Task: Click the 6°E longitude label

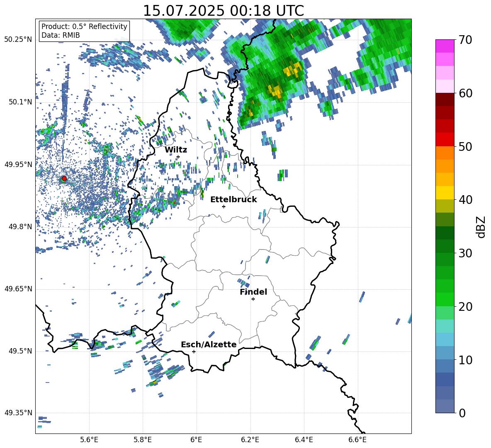Action: pyautogui.click(x=196, y=440)
